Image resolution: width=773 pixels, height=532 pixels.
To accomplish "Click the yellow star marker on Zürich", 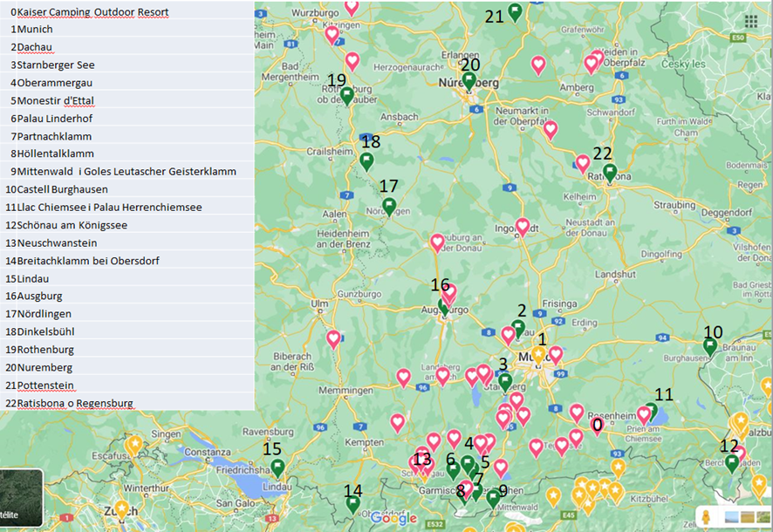I will tap(121, 508).
